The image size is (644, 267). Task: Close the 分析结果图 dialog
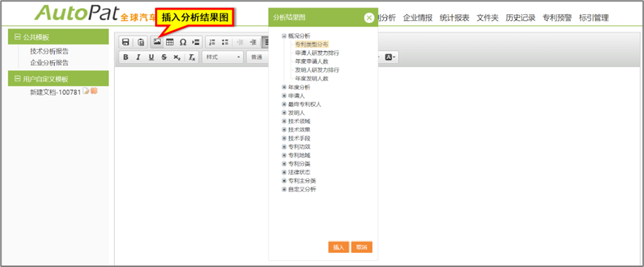click(x=369, y=17)
